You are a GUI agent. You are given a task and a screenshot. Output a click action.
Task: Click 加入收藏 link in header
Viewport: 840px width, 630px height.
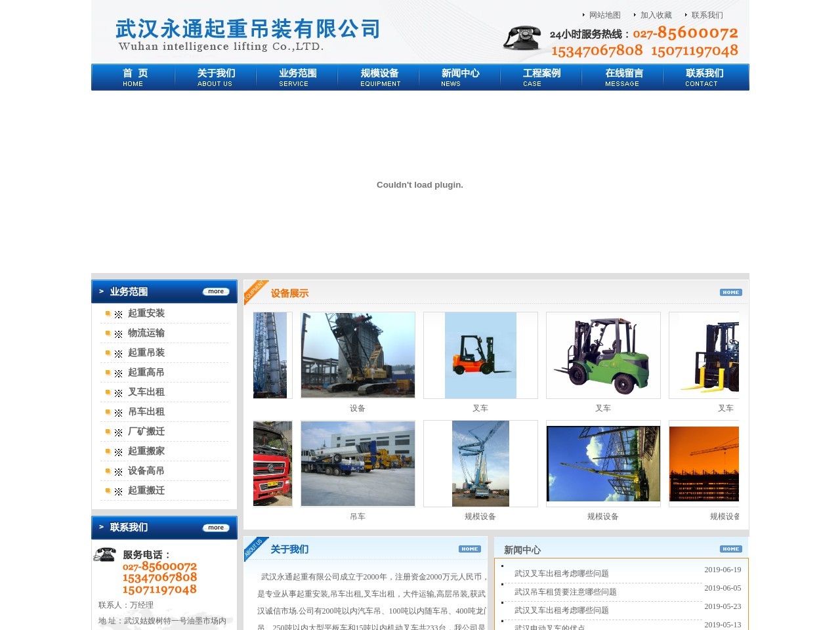click(656, 15)
